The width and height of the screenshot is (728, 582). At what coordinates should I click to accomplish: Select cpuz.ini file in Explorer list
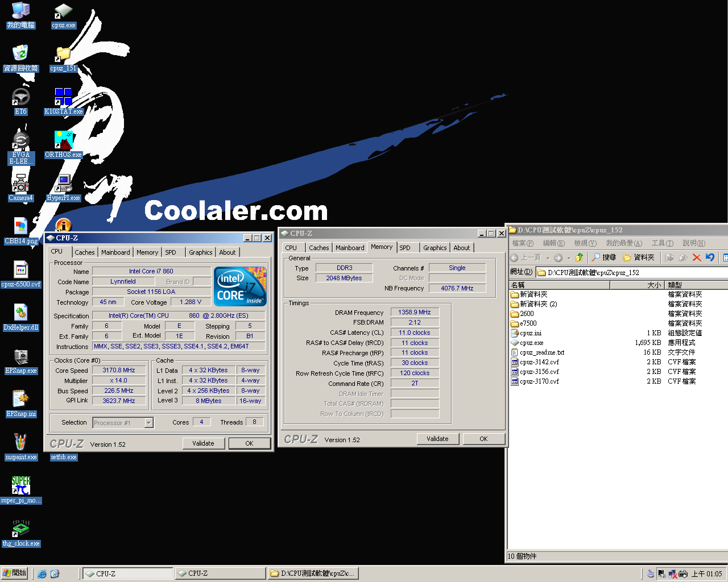pyautogui.click(x=526, y=333)
